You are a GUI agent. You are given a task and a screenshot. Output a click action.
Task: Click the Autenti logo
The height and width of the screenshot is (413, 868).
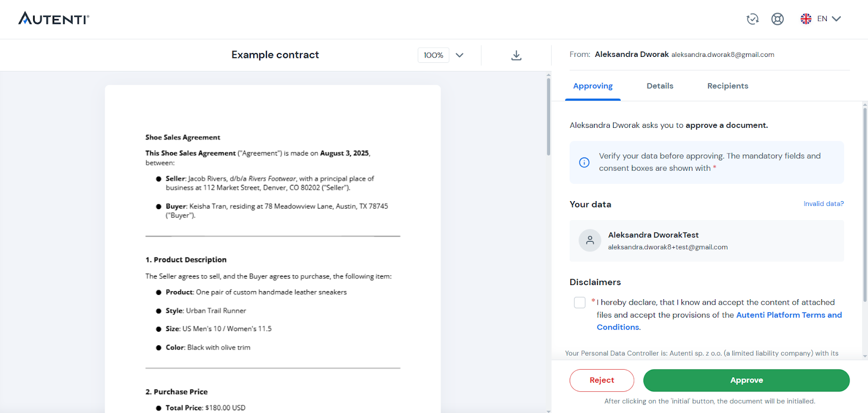point(54,19)
